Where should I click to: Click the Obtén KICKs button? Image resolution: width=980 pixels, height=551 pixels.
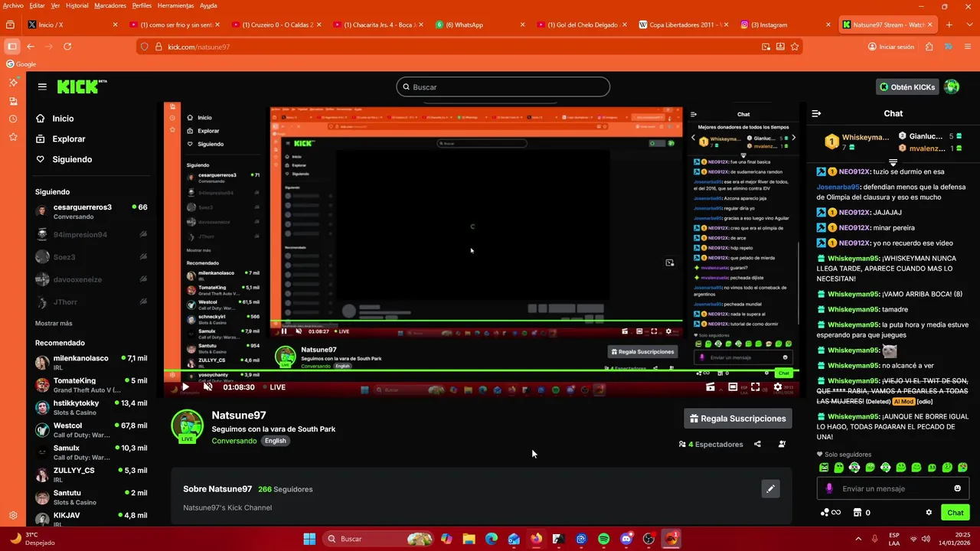point(907,86)
